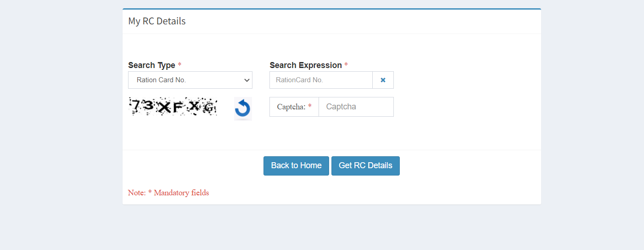Click the distorted captcha image
Screen dimensions: 644x250
(173, 107)
